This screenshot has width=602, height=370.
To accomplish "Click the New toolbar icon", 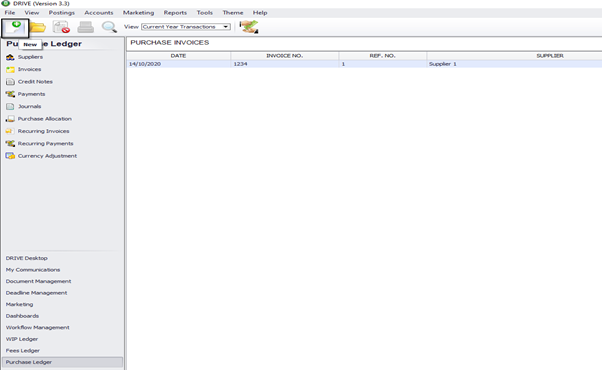I will 15,28.
